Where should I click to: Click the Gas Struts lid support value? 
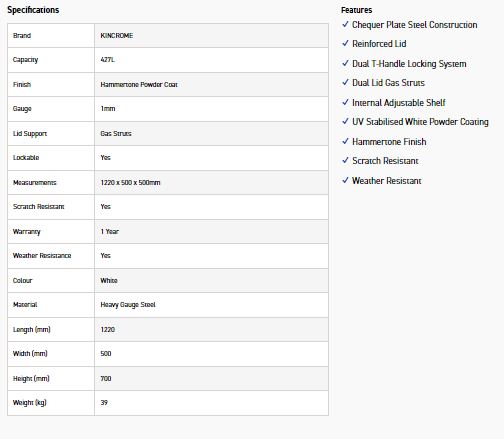[116, 134]
